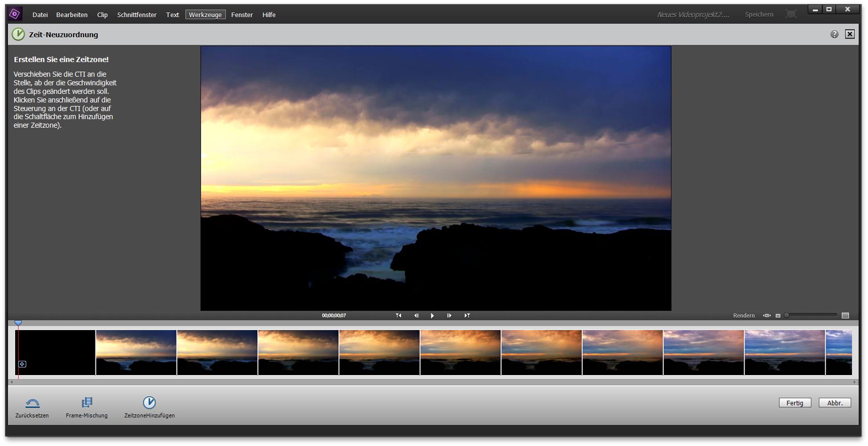This screenshot has height=446, width=868.
Task: Jump to the next time zone
Action: (467, 316)
